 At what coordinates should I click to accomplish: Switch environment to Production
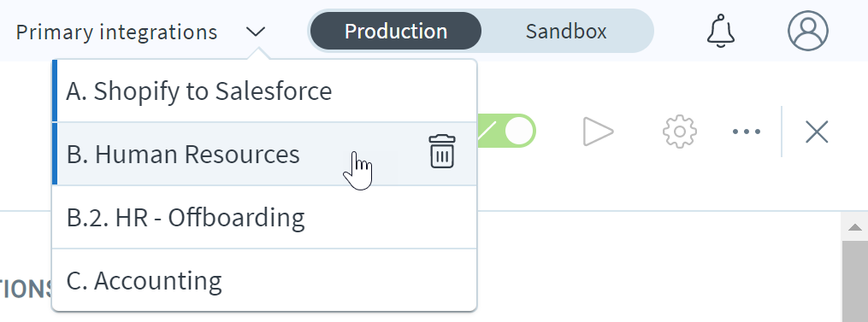click(x=396, y=31)
